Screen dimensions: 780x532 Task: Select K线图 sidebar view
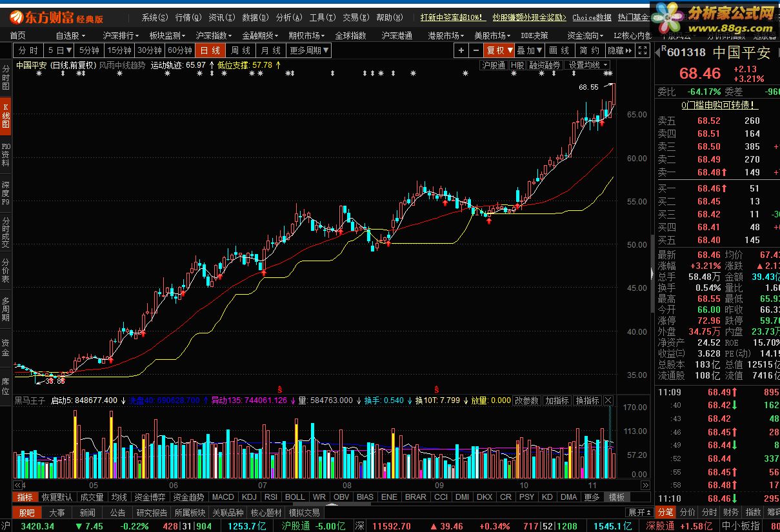point(6,116)
